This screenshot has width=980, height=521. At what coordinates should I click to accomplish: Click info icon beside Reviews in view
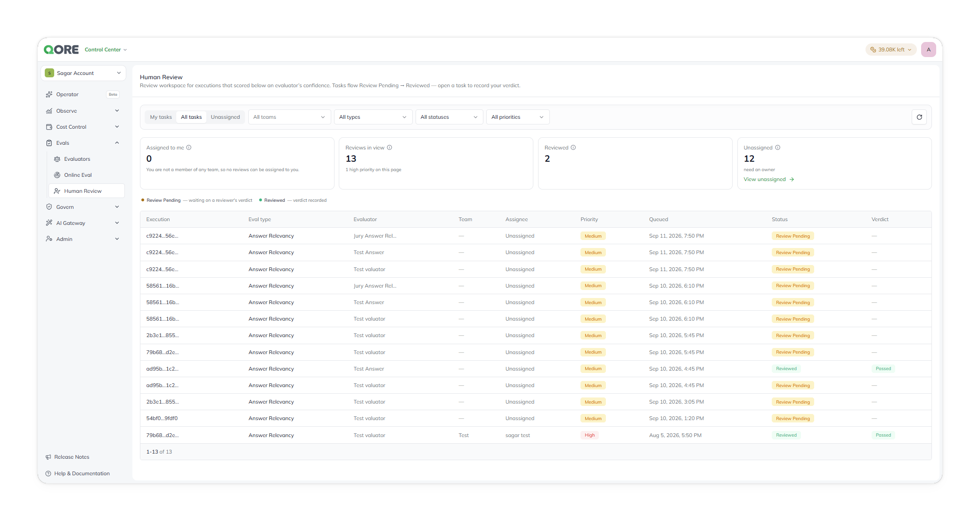[390, 148]
